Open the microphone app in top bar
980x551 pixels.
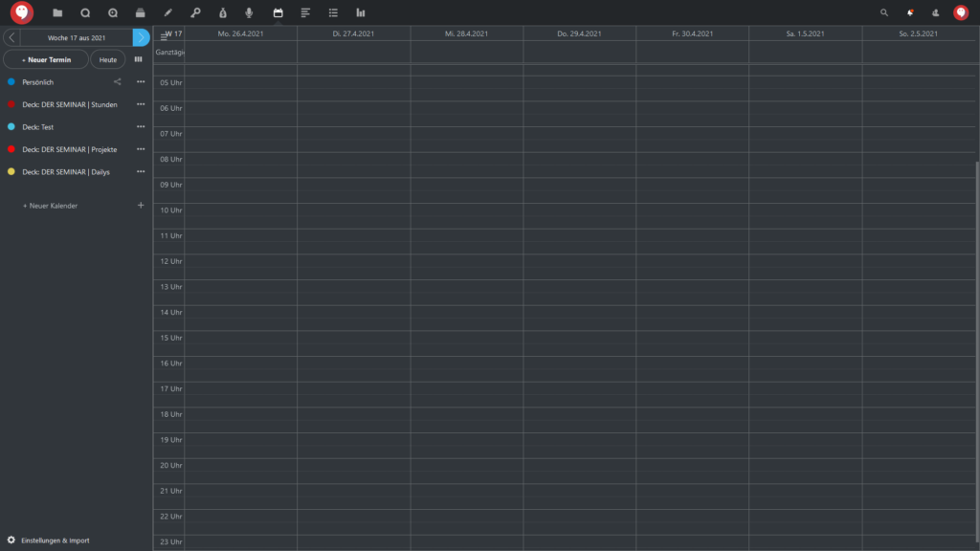250,13
